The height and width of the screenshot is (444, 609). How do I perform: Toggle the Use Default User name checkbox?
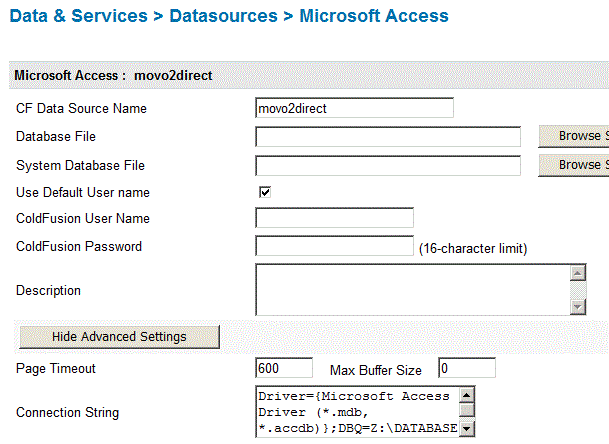pos(265,192)
